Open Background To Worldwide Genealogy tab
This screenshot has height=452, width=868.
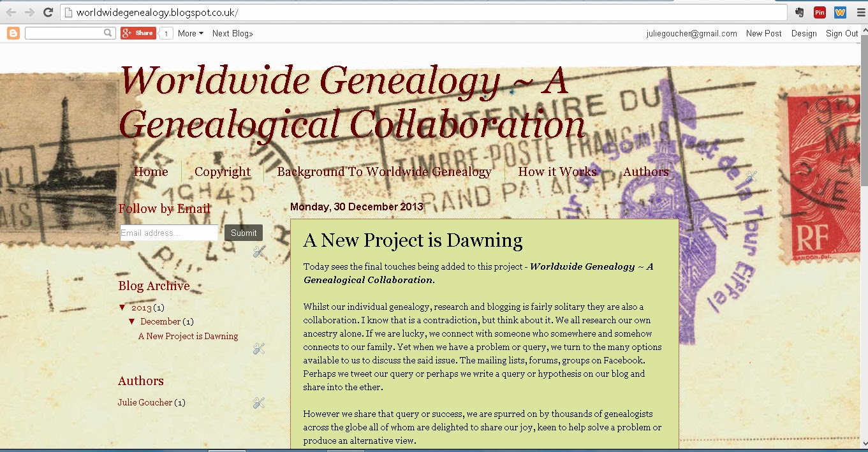pyautogui.click(x=384, y=171)
